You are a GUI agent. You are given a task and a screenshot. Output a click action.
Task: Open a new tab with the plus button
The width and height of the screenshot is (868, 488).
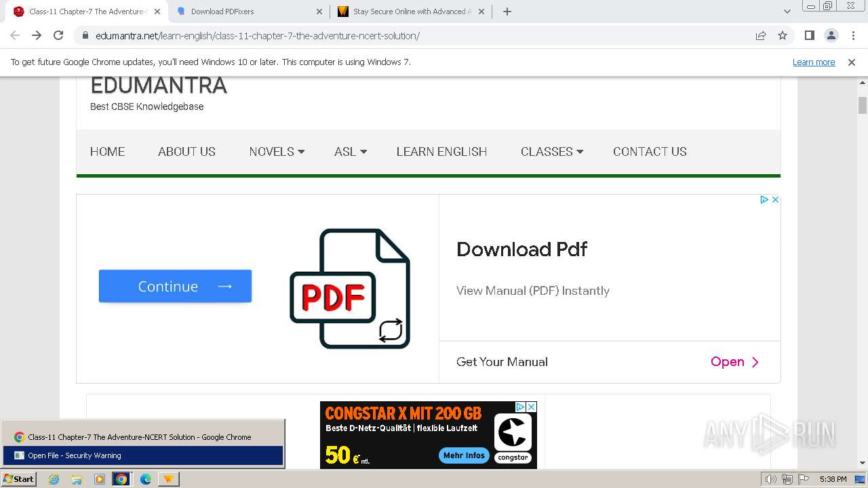pos(507,12)
